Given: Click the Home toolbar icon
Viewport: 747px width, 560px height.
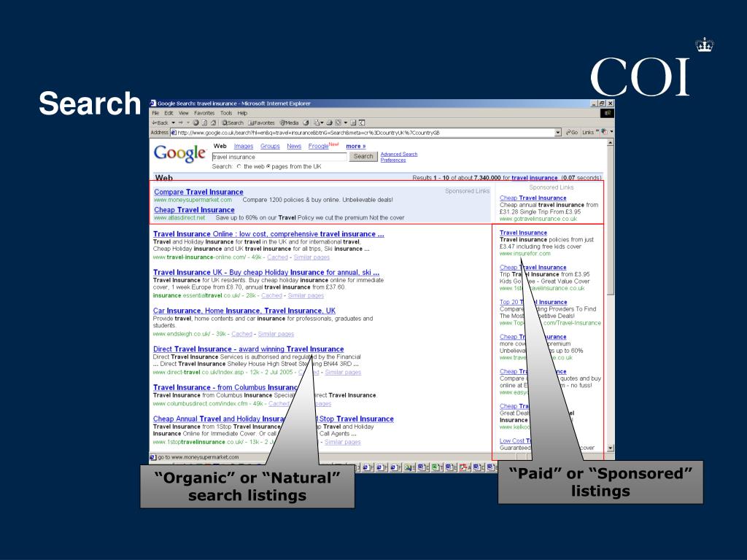Looking at the screenshot, I should pos(213,122).
